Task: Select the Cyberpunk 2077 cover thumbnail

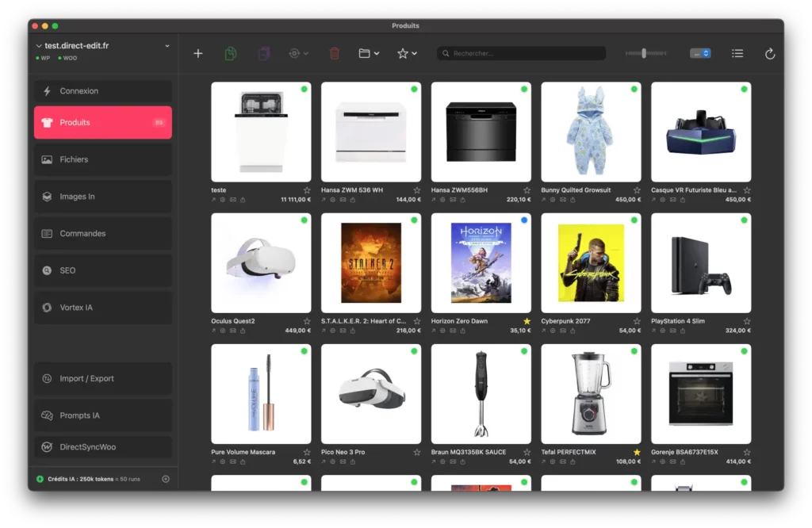Action: 591,262
